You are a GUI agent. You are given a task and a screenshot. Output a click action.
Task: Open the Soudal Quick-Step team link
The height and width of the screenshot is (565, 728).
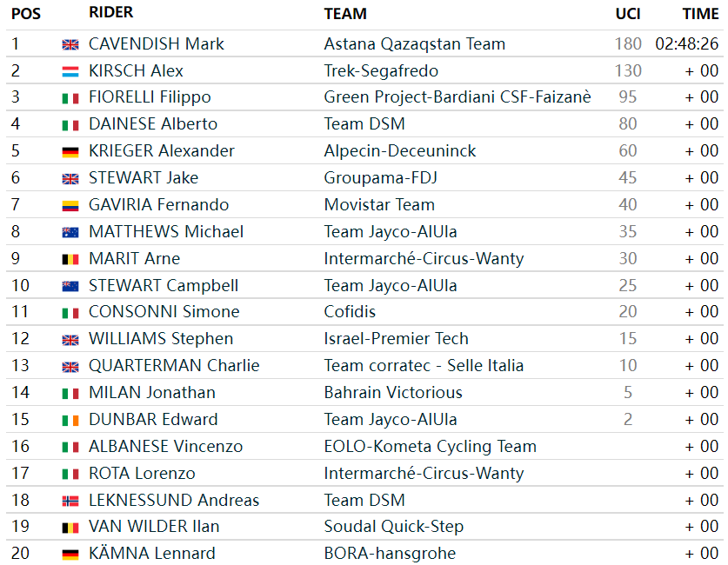(393, 527)
